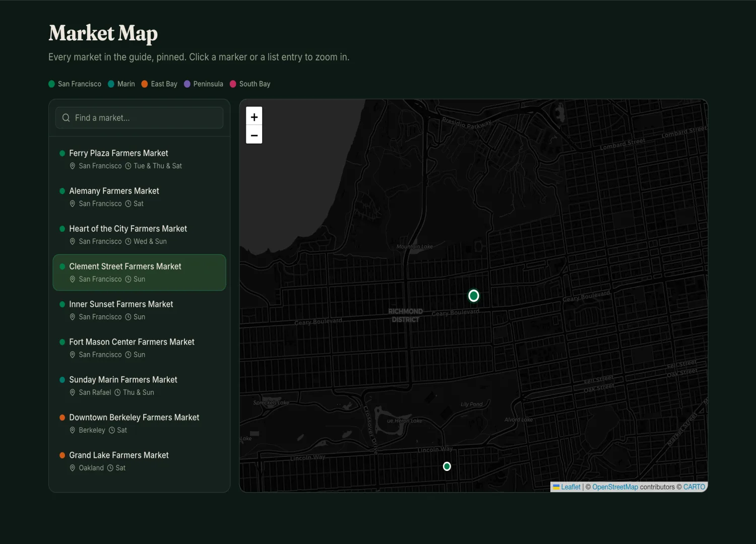756x544 pixels.
Task: Select Clement Street Farmers Market entry
Action: [x=139, y=273]
